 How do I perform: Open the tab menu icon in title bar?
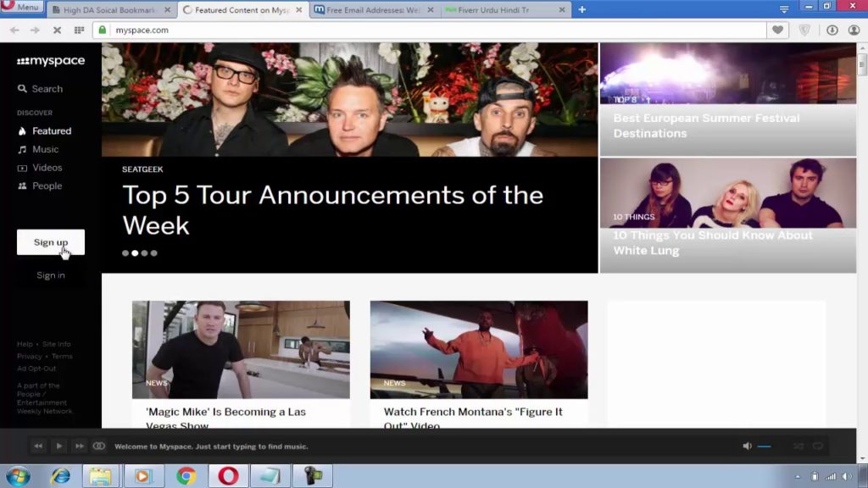(784, 8)
